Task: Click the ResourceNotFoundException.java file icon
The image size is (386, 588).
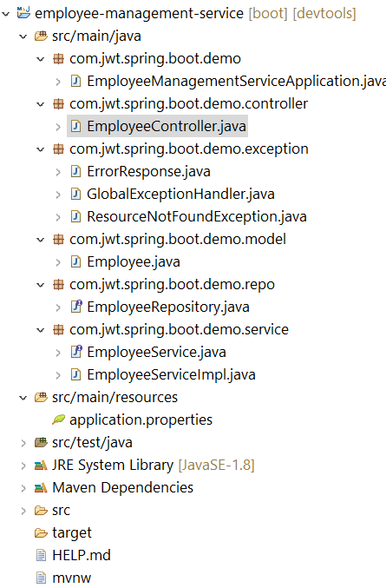Action: click(x=75, y=217)
